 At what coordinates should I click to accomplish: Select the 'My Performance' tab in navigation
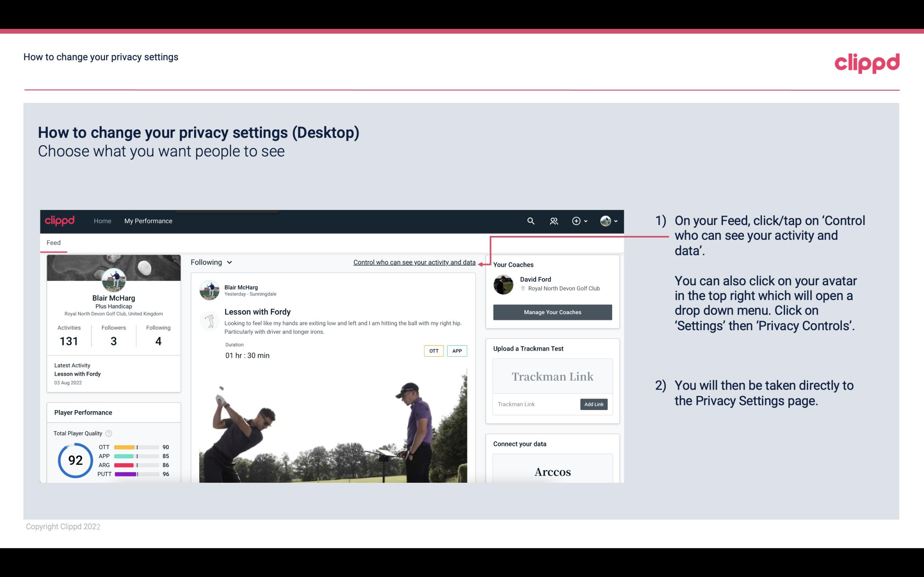(x=148, y=221)
